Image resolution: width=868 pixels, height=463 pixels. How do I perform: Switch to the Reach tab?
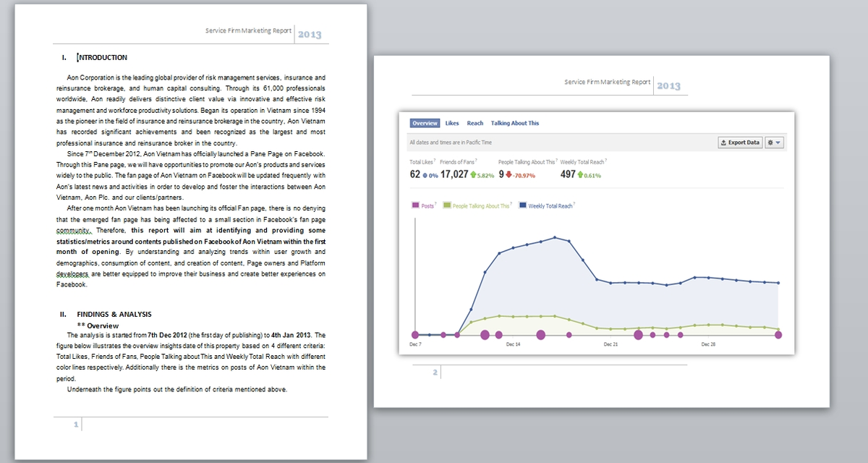coord(475,123)
